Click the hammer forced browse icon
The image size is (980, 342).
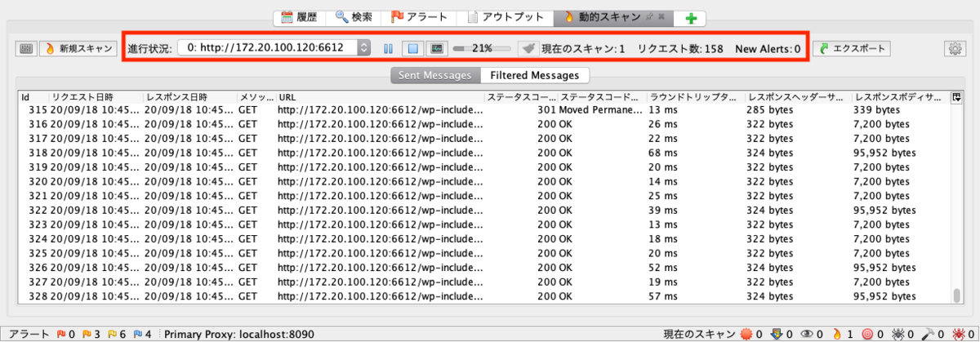pos(929,334)
